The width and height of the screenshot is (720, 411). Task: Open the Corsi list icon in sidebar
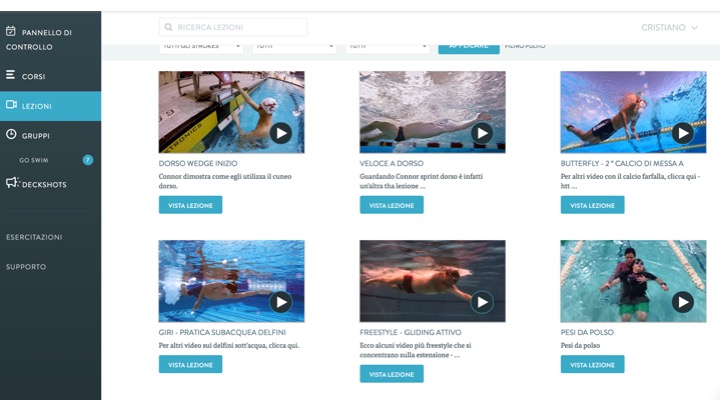coord(11,74)
